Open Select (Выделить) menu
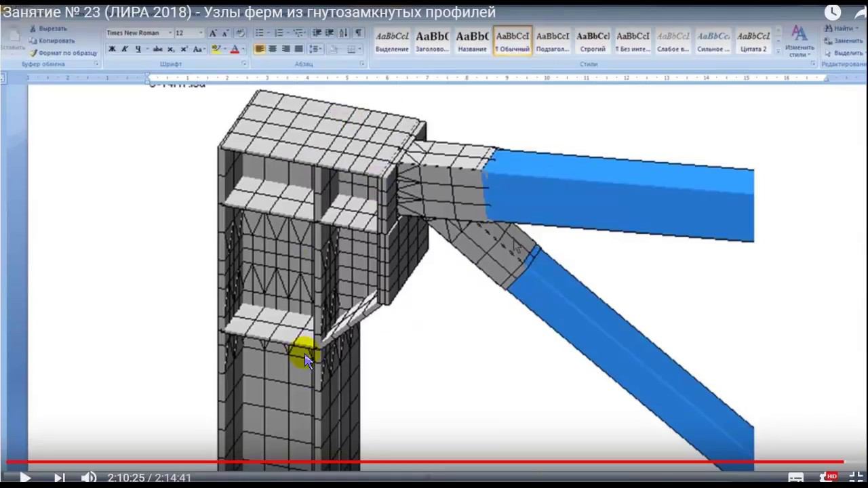Image resolution: width=868 pixels, height=488 pixels. (x=845, y=52)
